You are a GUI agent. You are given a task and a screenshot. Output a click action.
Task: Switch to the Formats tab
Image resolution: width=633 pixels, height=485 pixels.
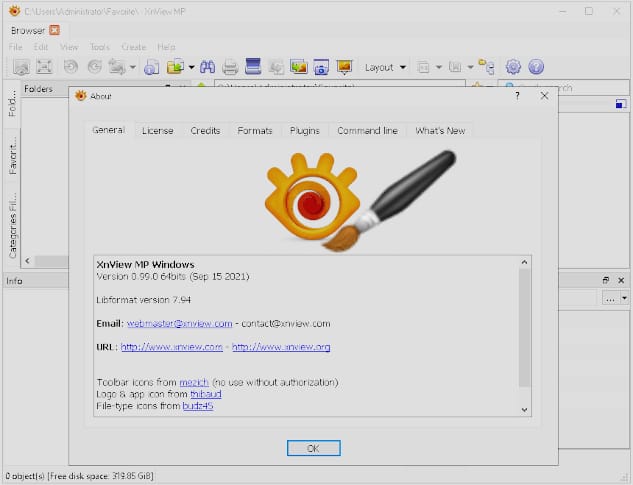tap(255, 131)
